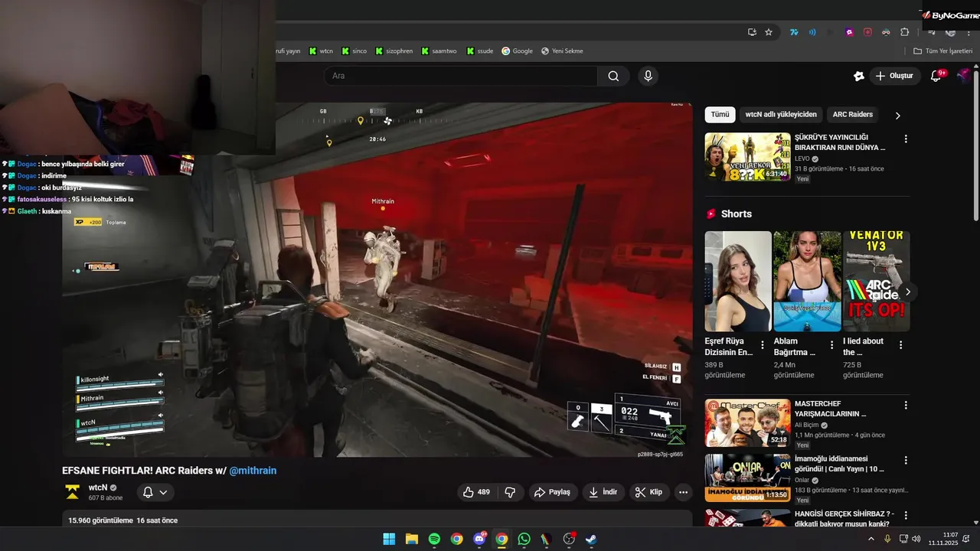This screenshot has width=980, height=551.
Task: Open Discord from the taskbar
Action: point(479,539)
